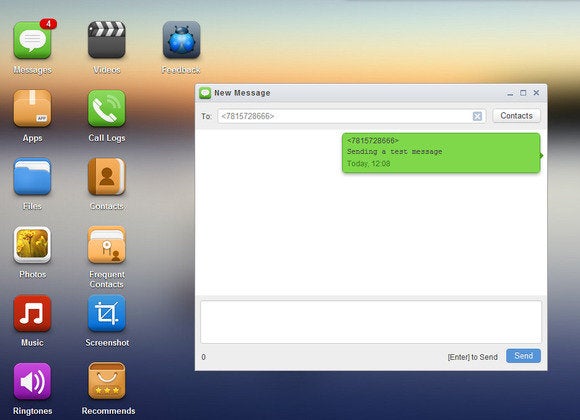Open the Recommends basket icon
Image resolution: width=580 pixels, height=420 pixels.
(107, 381)
